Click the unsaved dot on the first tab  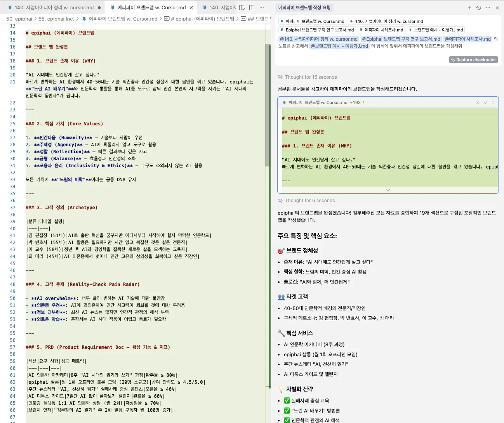[x=99, y=8]
